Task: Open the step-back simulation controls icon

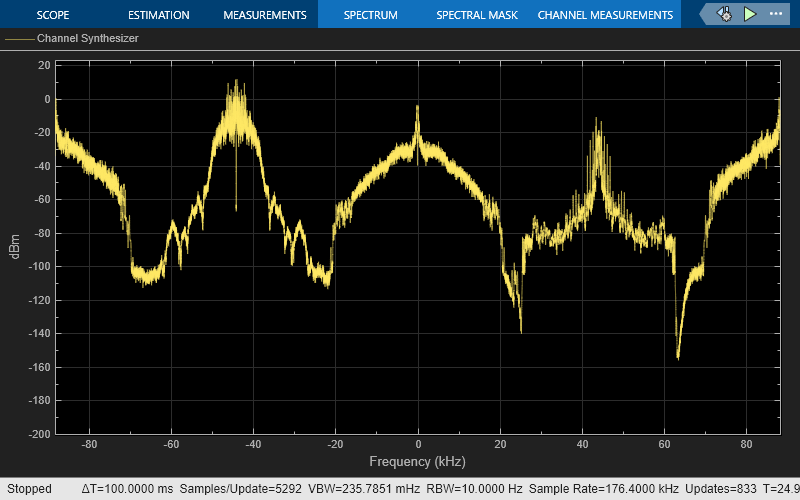Action: [x=724, y=14]
